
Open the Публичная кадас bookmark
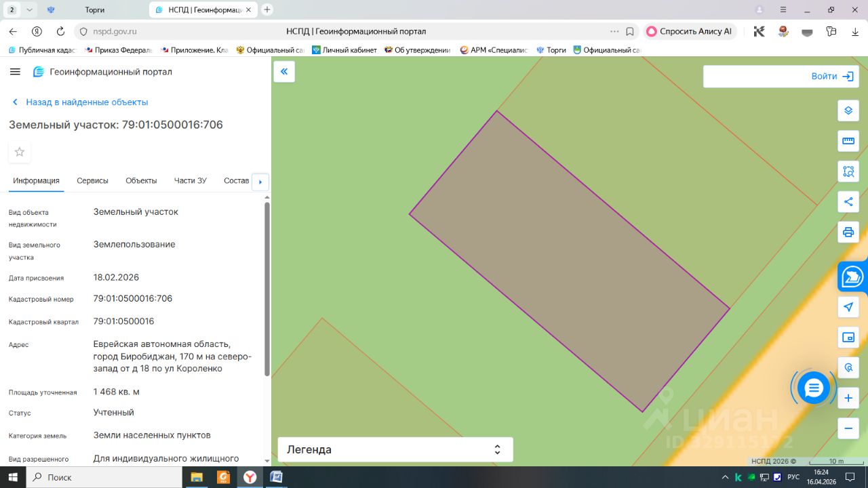coord(42,50)
